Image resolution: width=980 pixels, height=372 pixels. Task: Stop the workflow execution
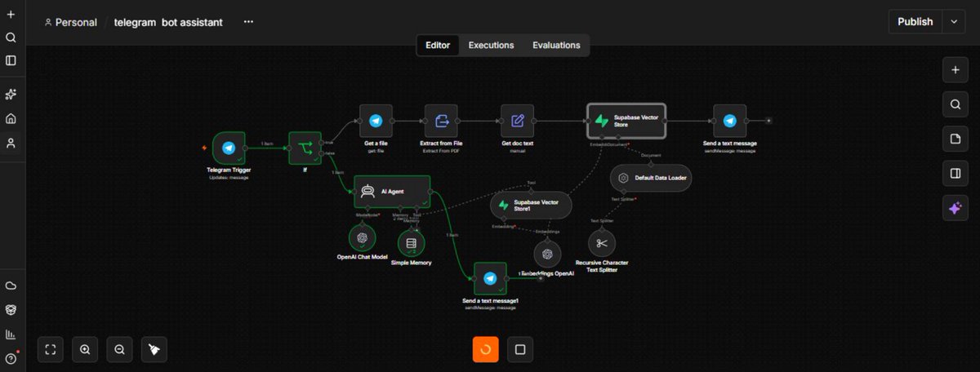point(520,349)
